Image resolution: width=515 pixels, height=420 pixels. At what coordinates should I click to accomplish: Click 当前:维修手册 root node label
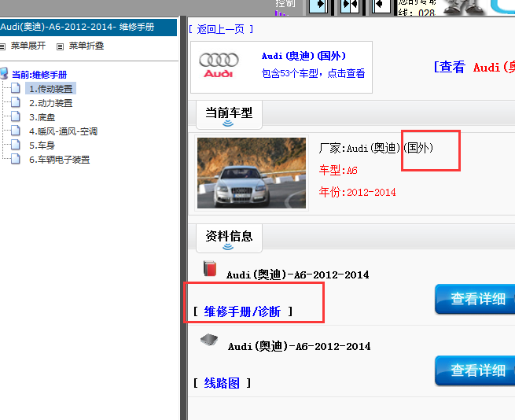(x=39, y=75)
